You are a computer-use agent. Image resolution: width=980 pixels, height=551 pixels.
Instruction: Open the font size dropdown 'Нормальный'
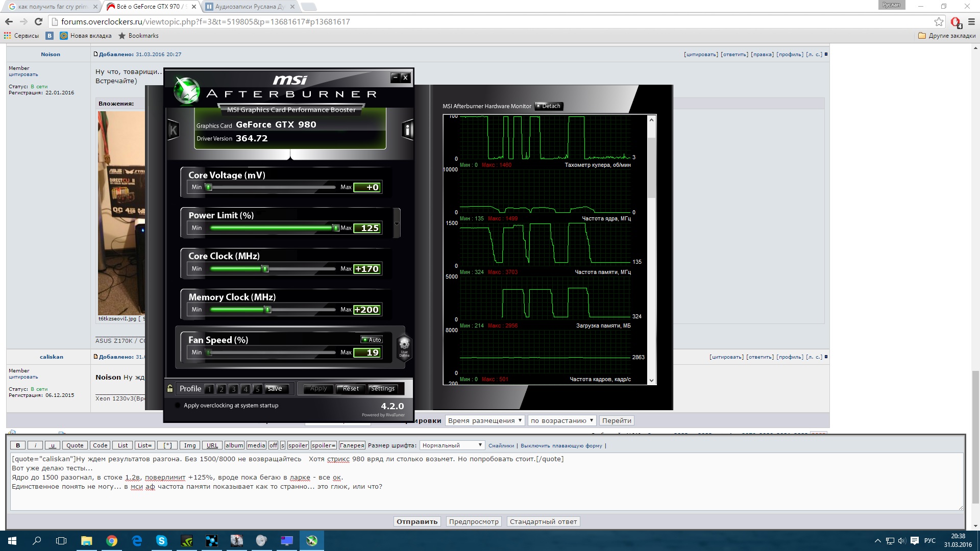pos(452,445)
